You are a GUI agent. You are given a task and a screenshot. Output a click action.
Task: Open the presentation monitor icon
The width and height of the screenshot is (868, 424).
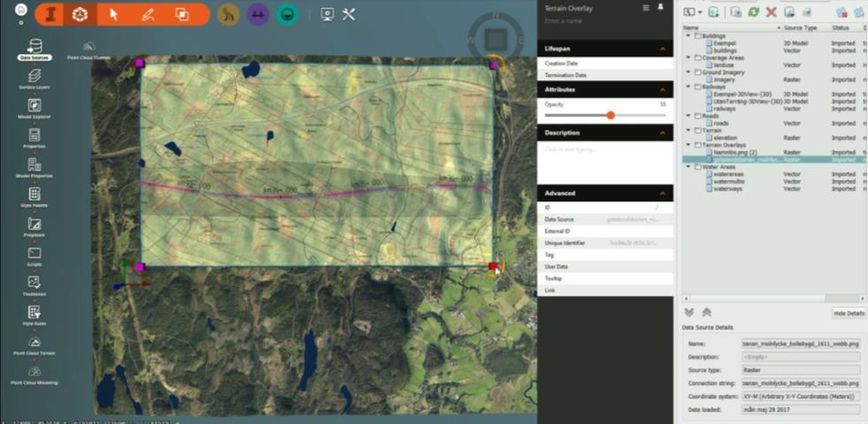328,14
